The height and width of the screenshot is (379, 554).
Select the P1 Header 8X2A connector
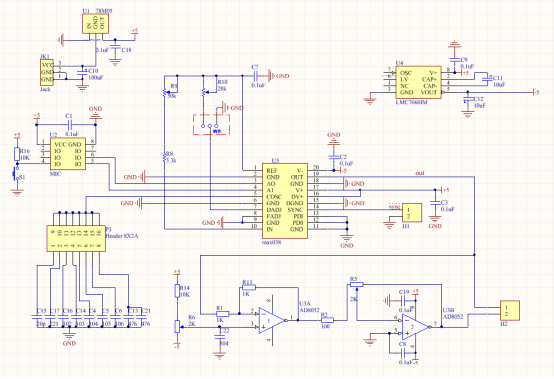point(76,238)
